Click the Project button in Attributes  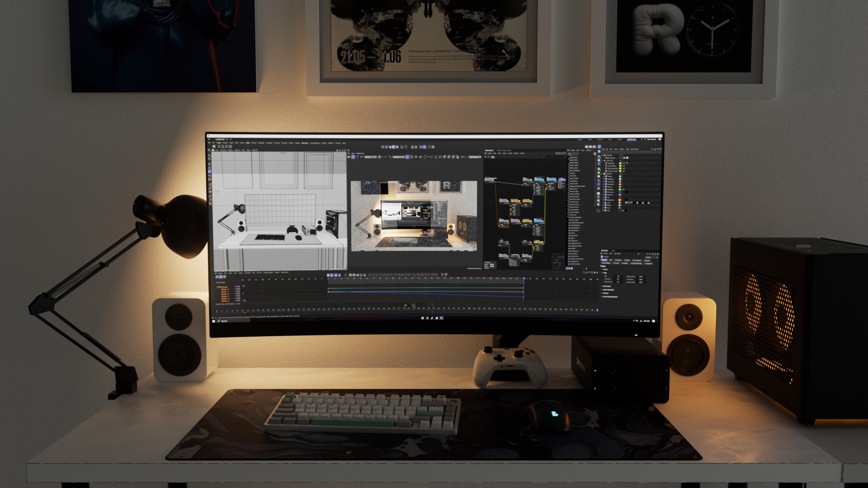pos(604,260)
